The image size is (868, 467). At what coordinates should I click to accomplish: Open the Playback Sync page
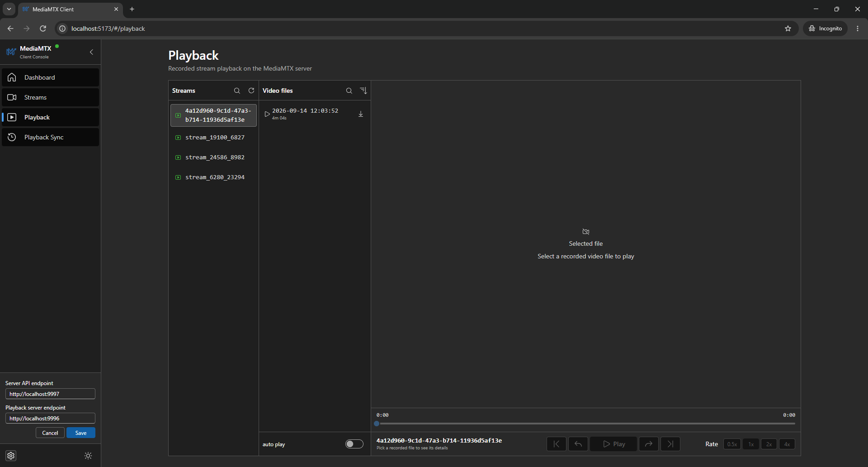click(x=50, y=137)
